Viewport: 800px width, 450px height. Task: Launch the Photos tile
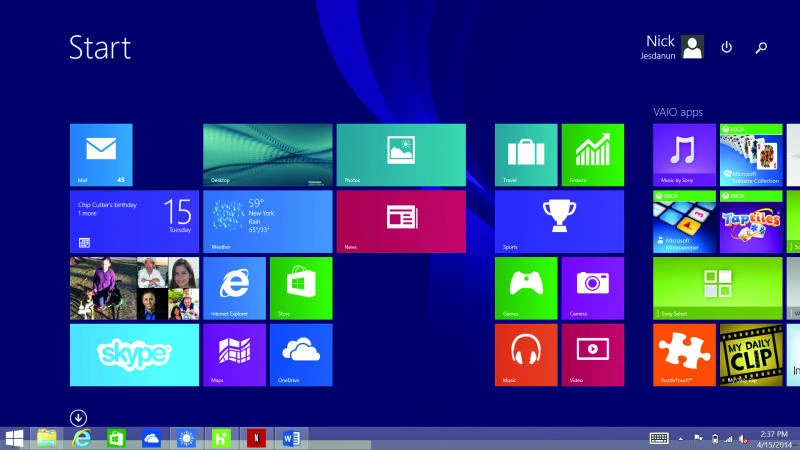(401, 155)
